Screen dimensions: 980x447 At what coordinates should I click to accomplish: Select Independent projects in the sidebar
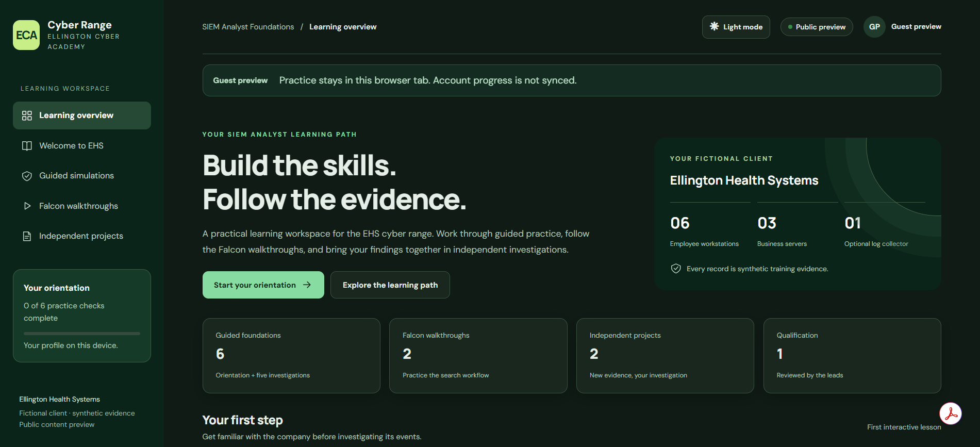tap(82, 236)
